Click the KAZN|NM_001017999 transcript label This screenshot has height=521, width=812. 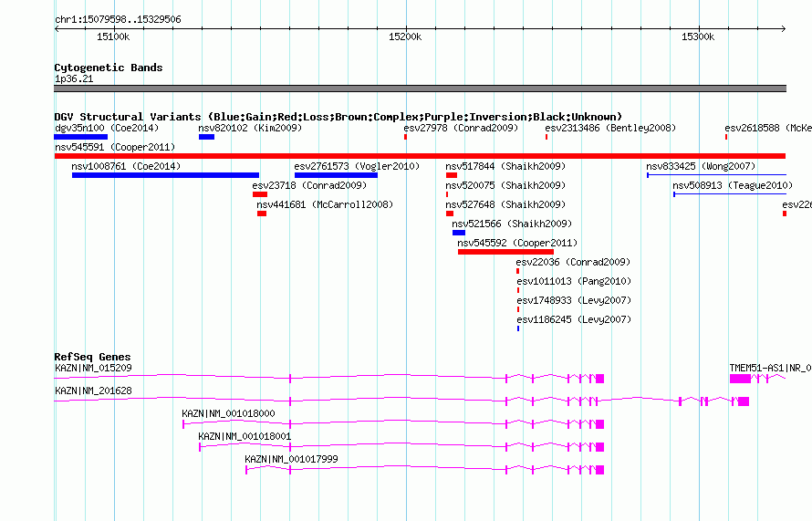292,459
